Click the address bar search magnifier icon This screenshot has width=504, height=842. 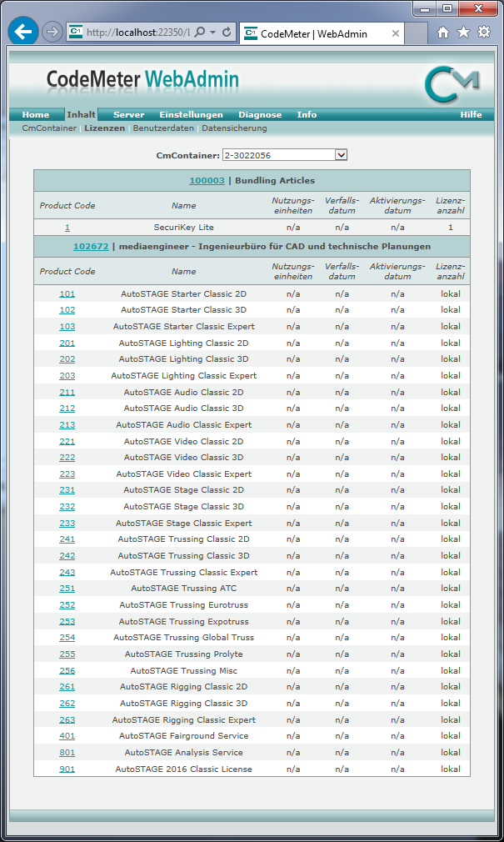coord(199,33)
